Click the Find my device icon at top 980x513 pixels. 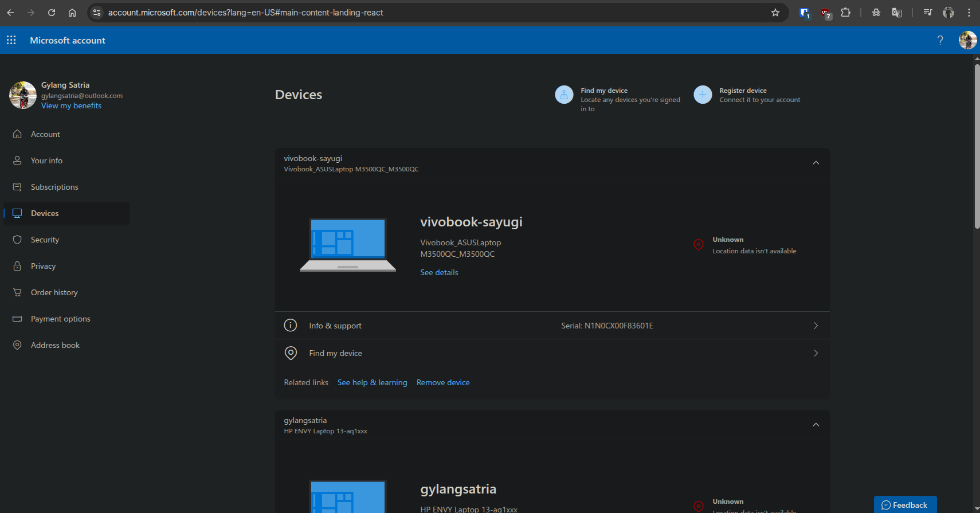point(564,95)
